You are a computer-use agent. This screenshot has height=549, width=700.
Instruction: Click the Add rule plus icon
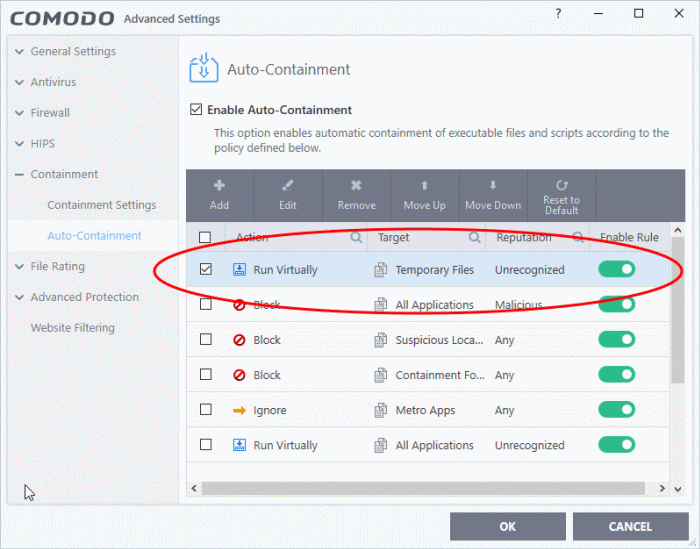click(219, 185)
